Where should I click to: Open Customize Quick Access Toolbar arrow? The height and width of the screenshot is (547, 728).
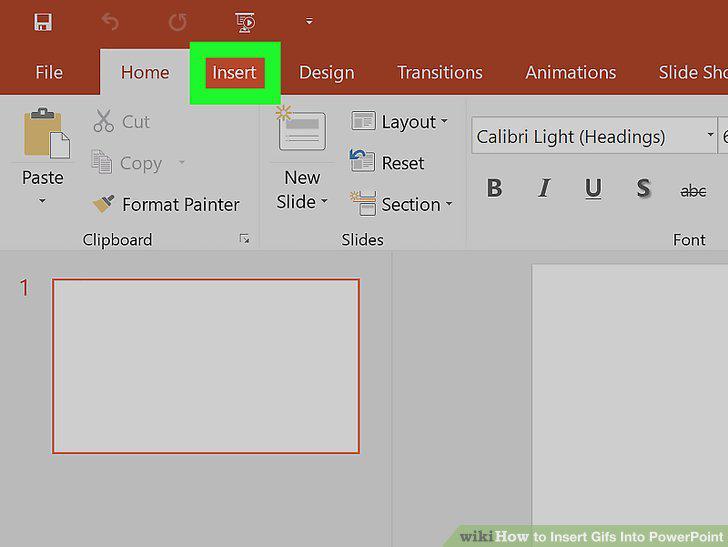point(309,21)
